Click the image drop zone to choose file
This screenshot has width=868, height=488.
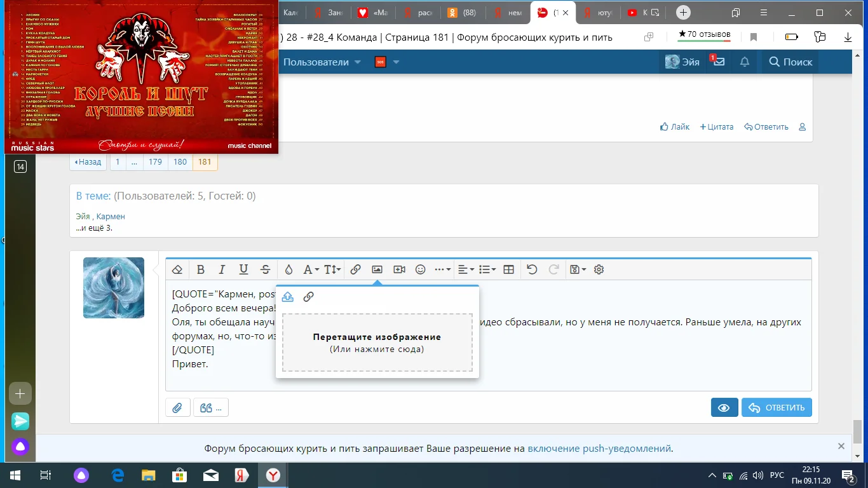377,344
